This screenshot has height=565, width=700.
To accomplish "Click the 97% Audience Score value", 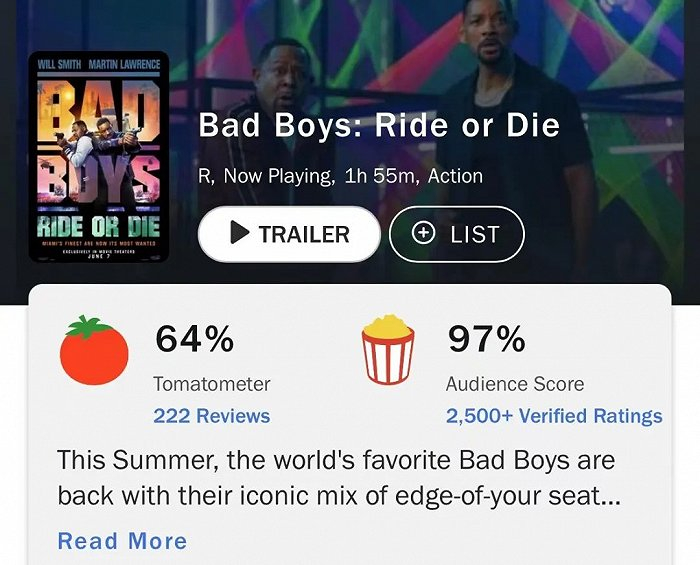I will [x=486, y=340].
